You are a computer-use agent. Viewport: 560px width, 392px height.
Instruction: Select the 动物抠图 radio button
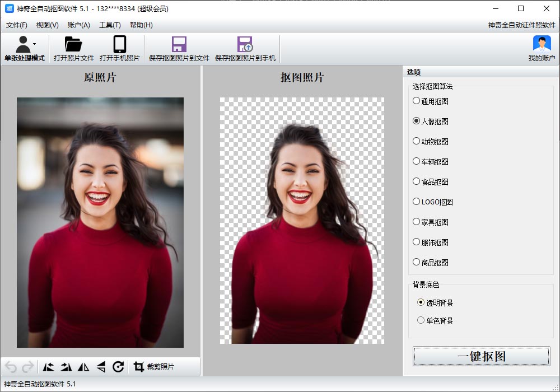(416, 142)
